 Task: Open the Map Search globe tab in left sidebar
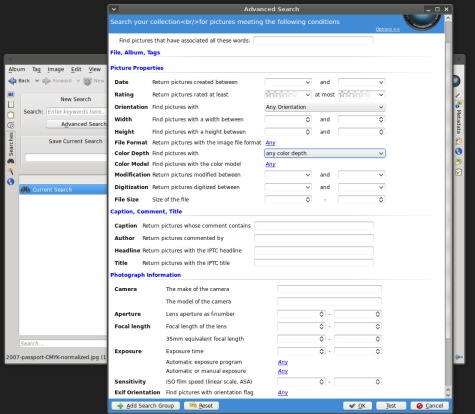[11, 182]
